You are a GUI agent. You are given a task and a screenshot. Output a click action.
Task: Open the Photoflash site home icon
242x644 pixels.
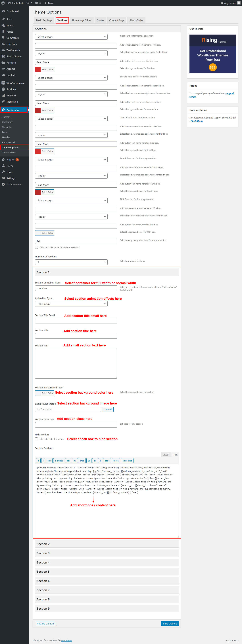point(10,3)
